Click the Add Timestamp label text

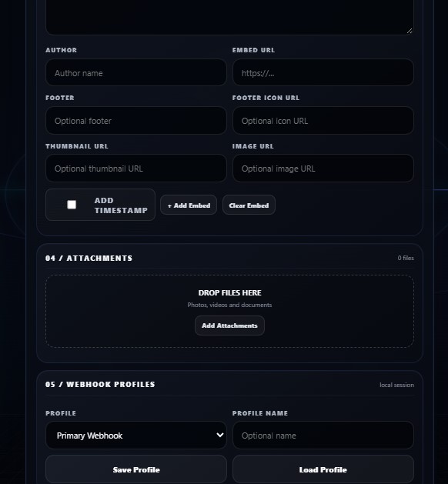point(121,205)
